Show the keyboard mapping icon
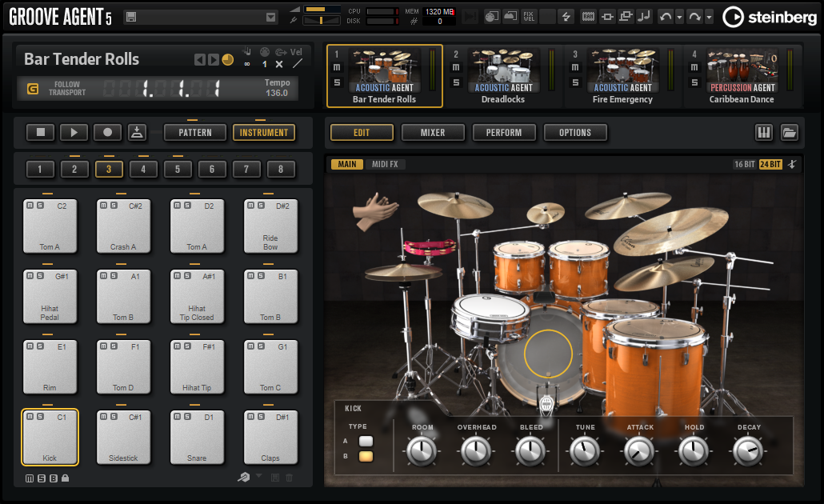Screen dimensions: 824x504 click(x=764, y=133)
